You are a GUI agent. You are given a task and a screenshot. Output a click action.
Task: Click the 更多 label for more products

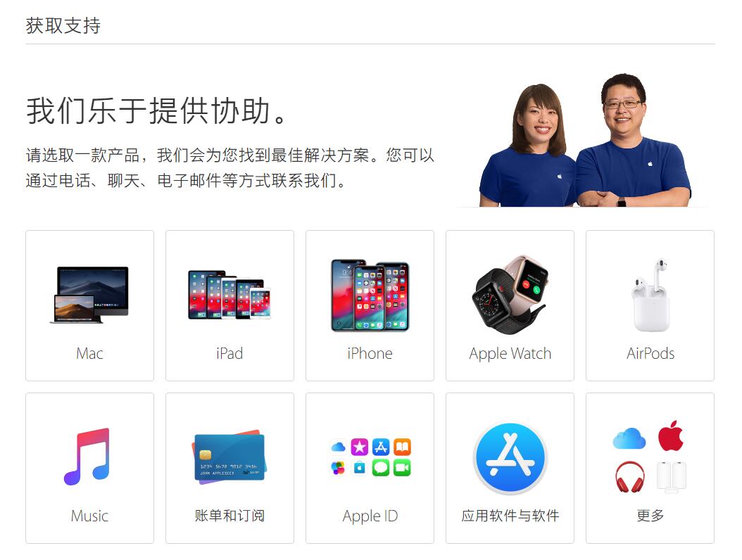point(650,516)
